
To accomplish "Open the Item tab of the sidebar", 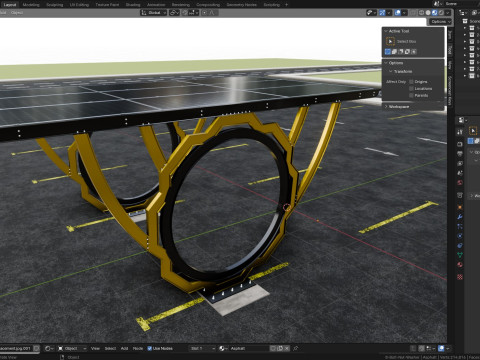I will [x=450, y=35].
